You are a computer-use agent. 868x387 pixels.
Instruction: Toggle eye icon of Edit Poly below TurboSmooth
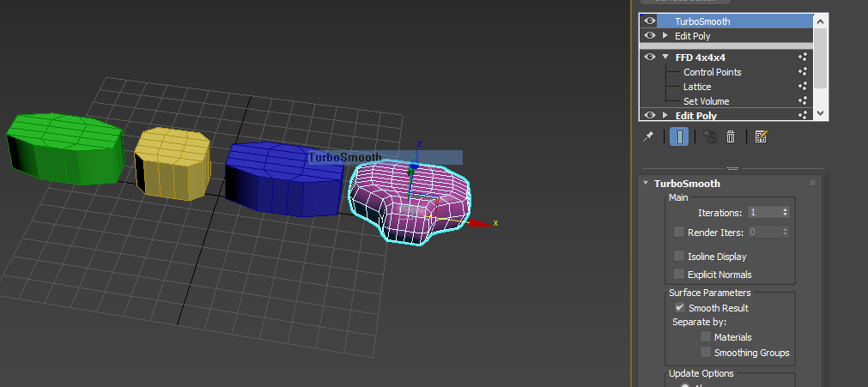point(650,35)
